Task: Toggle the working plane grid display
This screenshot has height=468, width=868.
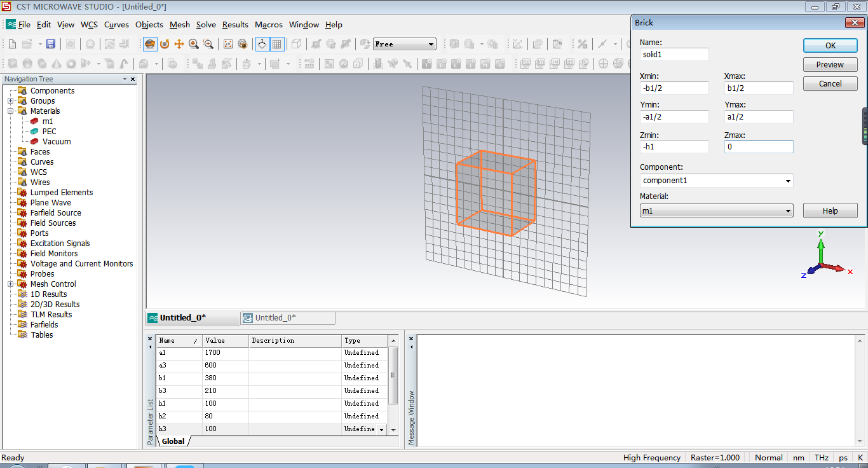Action: 277,44
